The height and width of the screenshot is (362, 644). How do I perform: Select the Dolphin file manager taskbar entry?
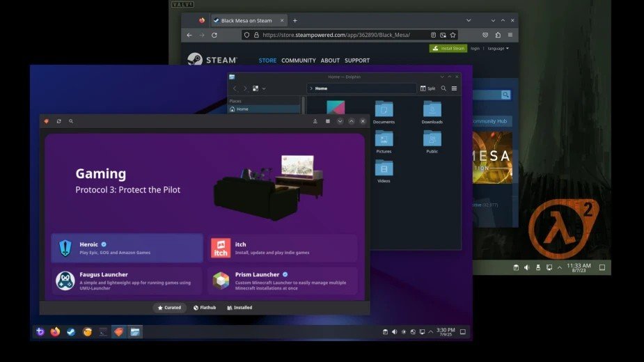tap(134, 331)
